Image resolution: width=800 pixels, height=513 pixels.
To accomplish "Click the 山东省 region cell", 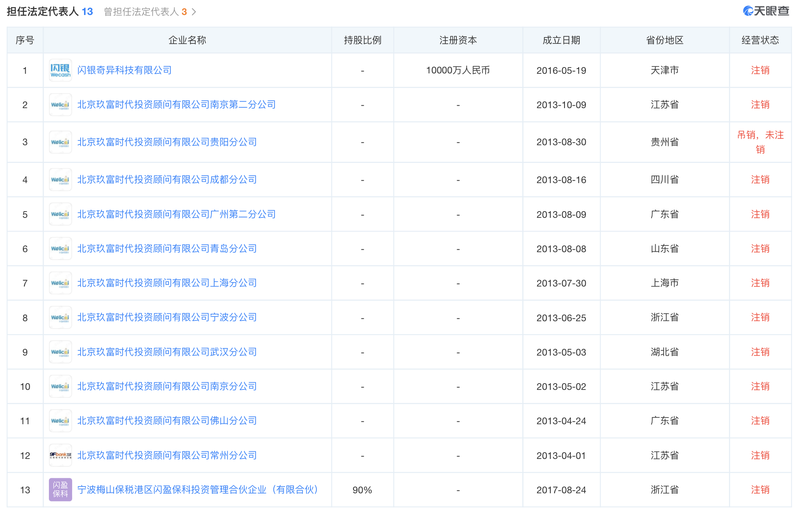I will point(665,249).
